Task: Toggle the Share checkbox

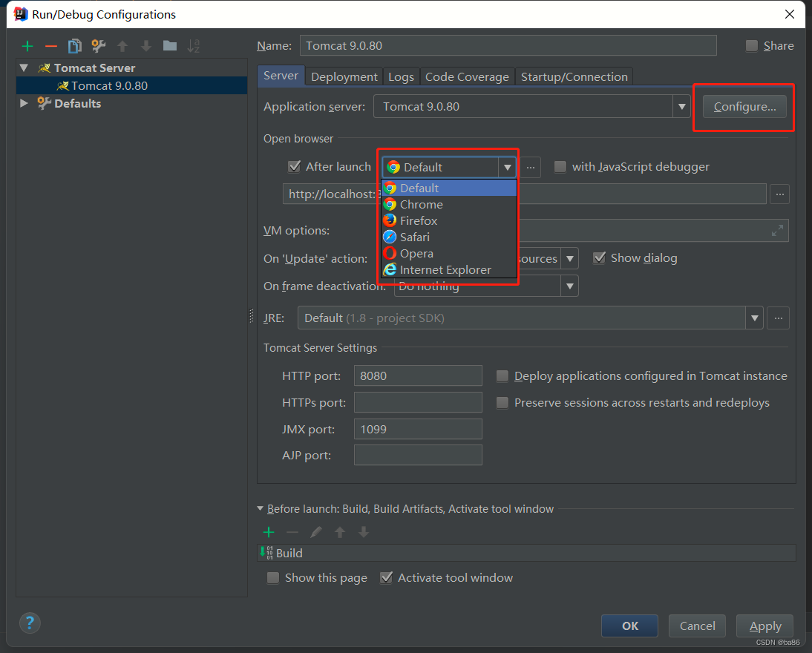Action: click(751, 45)
